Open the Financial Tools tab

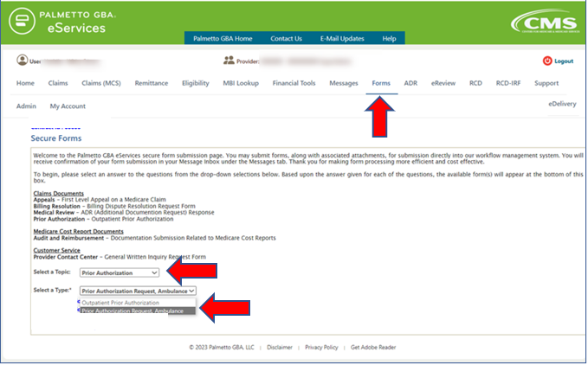pyautogui.click(x=294, y=83)
